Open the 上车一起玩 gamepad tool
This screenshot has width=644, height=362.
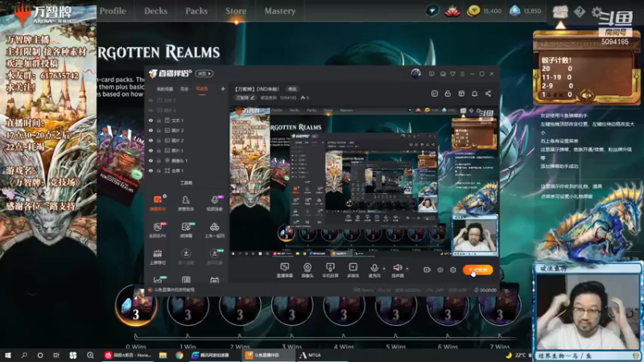coord(214,230)
